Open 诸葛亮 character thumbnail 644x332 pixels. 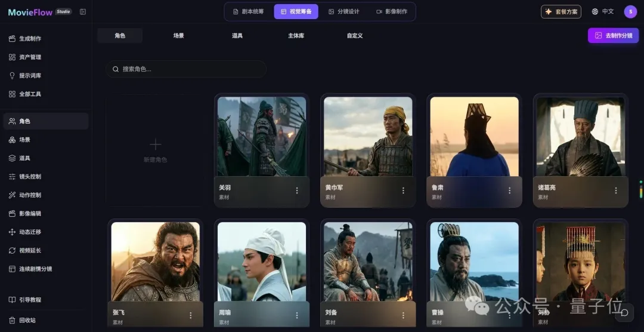click(x=581, y=137)
